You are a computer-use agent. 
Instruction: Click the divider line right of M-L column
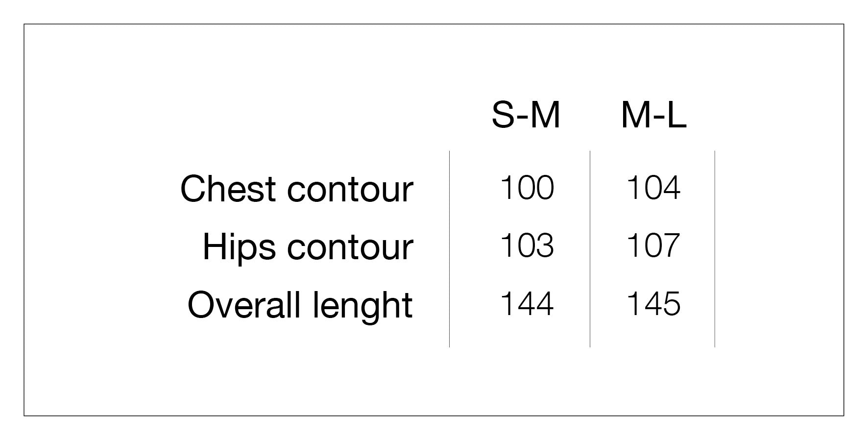[715, 249]
